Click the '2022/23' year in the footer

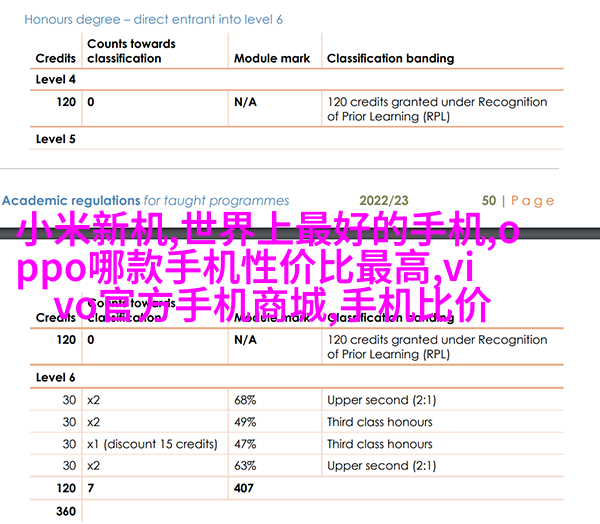click(x=384, y=201)
